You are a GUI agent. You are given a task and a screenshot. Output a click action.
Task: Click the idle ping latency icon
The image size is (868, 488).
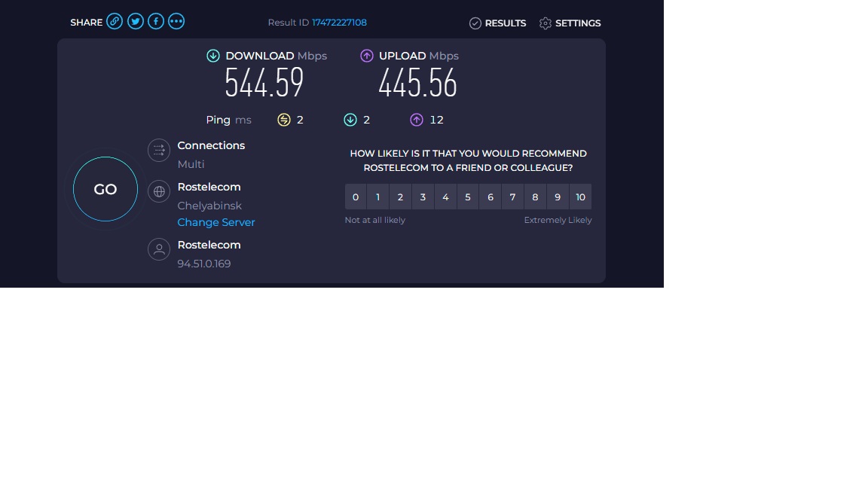(x=284, y=120)
